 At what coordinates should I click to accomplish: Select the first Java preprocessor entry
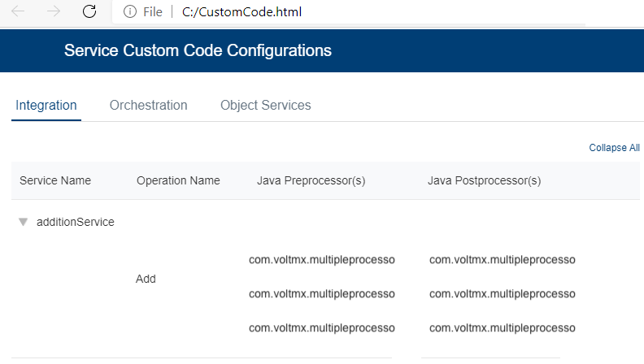(322, 260)
